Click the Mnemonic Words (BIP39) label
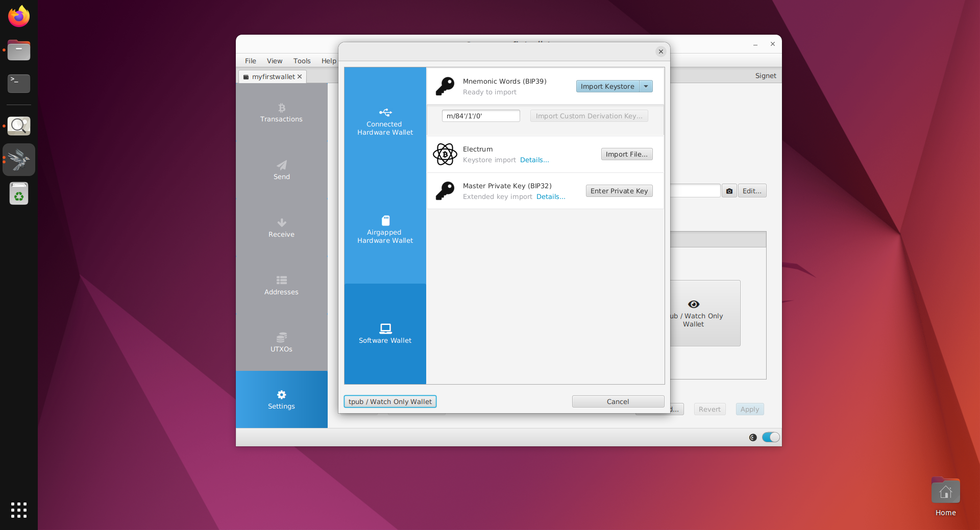980x530 pixels. [x=504, y=81]
